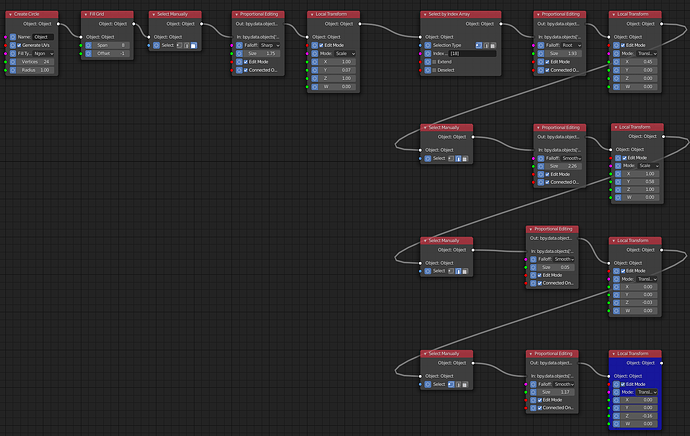Click socket icon beside Size 1.93 field
The image size is (690, 436).
541,54
